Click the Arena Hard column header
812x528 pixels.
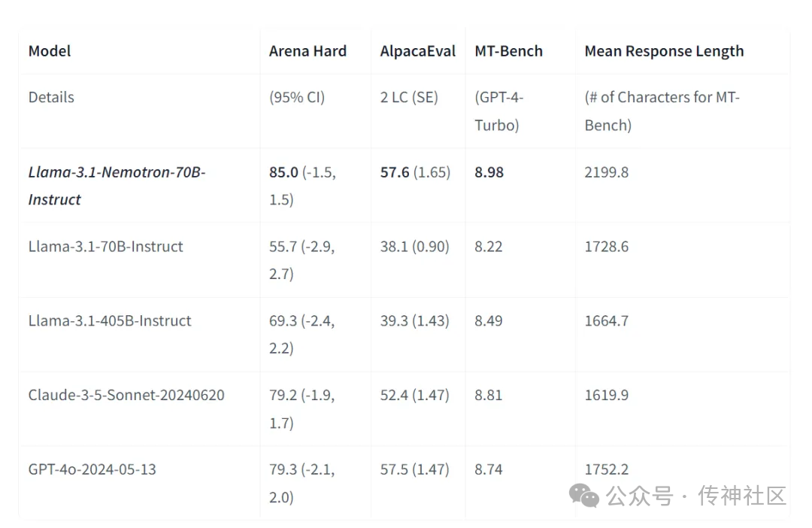(308, 51)
